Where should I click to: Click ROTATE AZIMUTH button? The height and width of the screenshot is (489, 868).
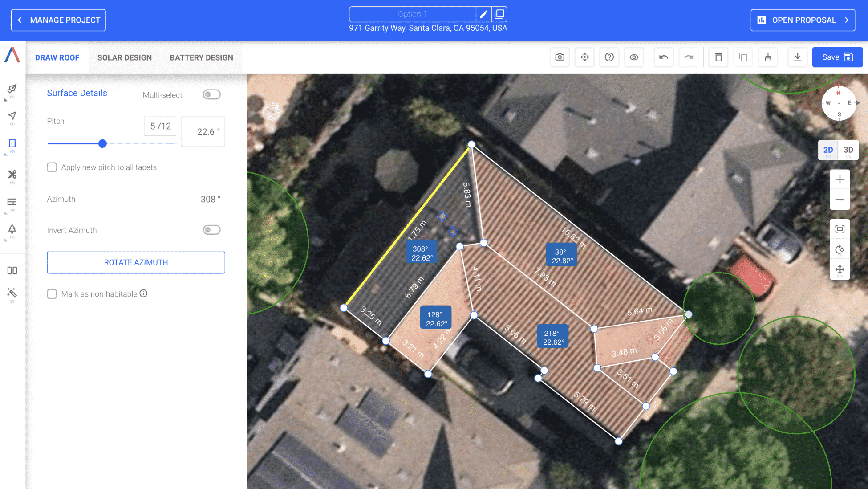point(136,262)
